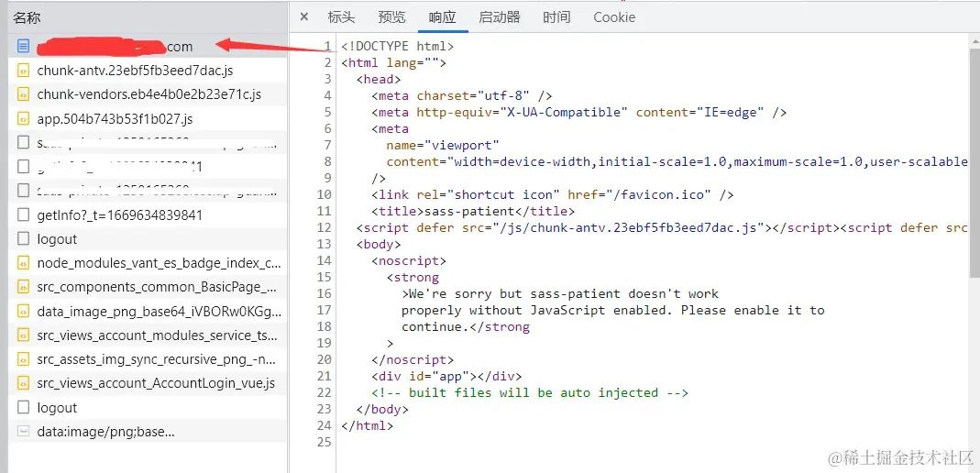Open the 启动器 (Initiator) tab
This screenshot has height=473, width=980.
(500, 16)
